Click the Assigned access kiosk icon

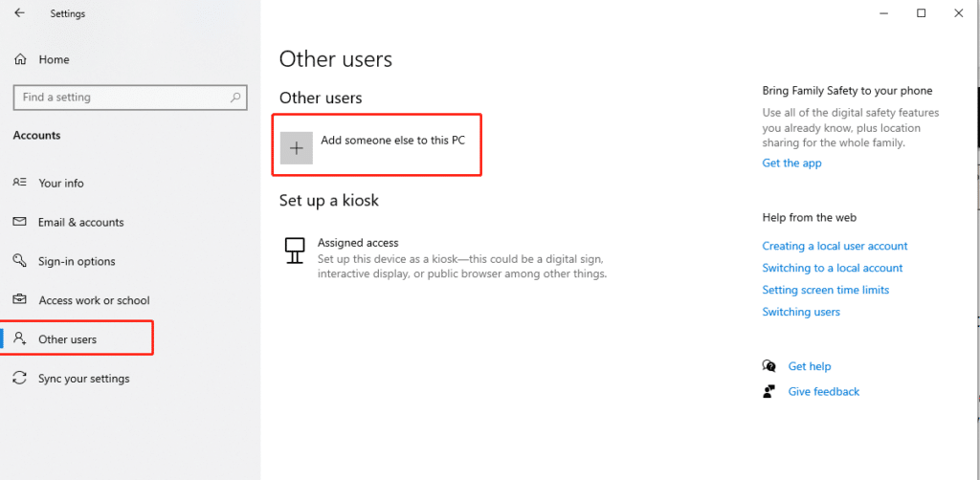(x=295, y=251)
